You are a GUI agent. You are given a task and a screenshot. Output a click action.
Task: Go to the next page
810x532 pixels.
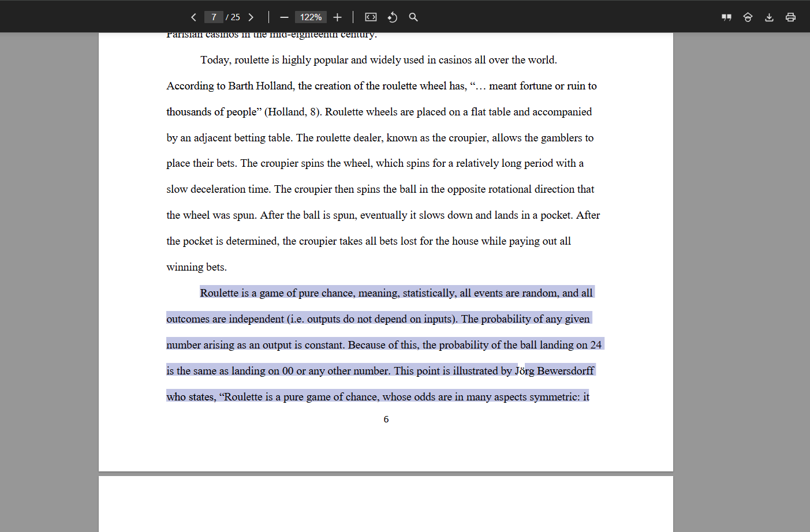(251, 17)
